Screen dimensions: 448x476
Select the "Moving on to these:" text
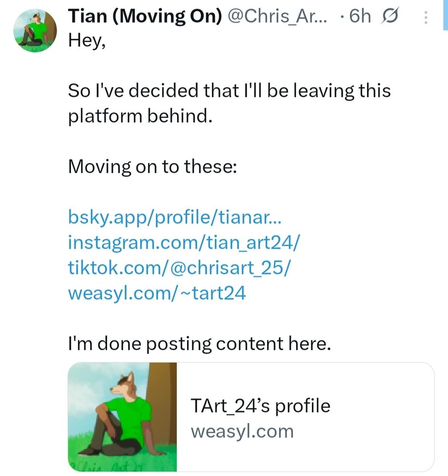pos(152,167)
